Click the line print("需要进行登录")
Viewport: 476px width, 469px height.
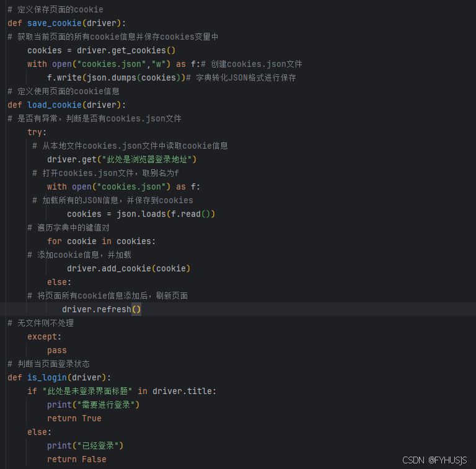tap(93, 405)
